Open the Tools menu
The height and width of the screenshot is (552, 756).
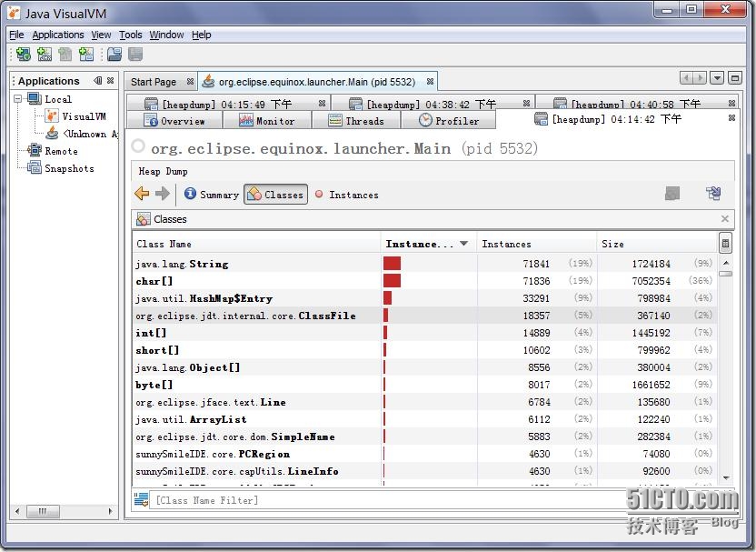(131, 35)
